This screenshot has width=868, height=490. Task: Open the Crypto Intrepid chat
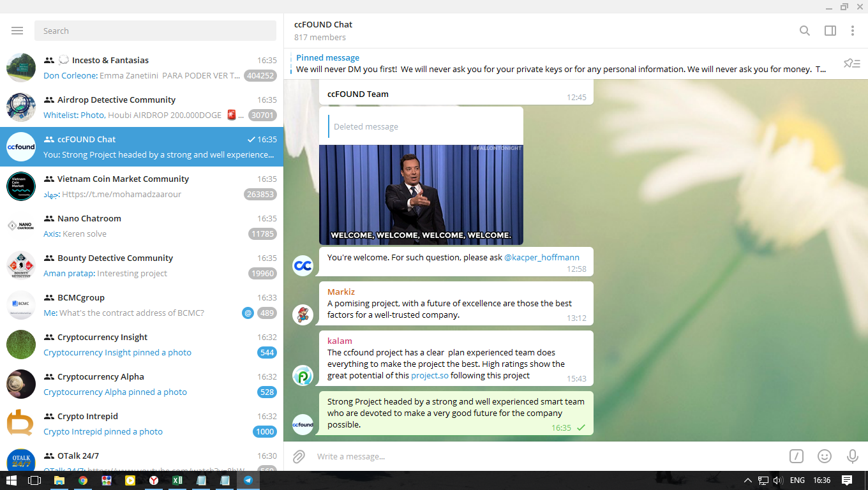pos(142,424)
